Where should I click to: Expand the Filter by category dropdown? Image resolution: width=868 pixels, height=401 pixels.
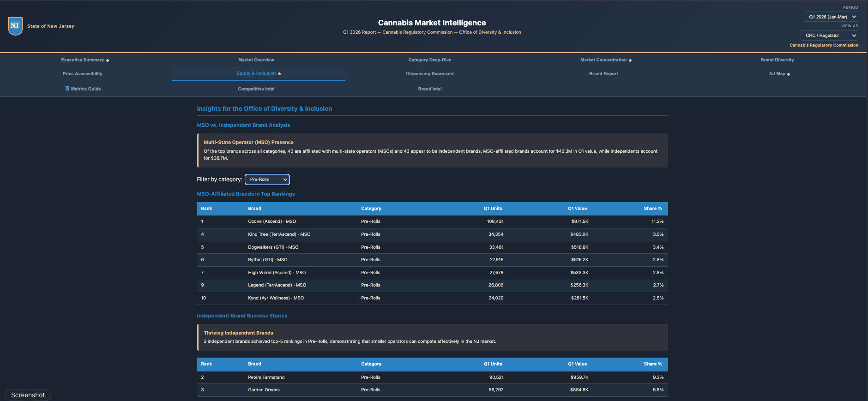(x=267, y=180)
